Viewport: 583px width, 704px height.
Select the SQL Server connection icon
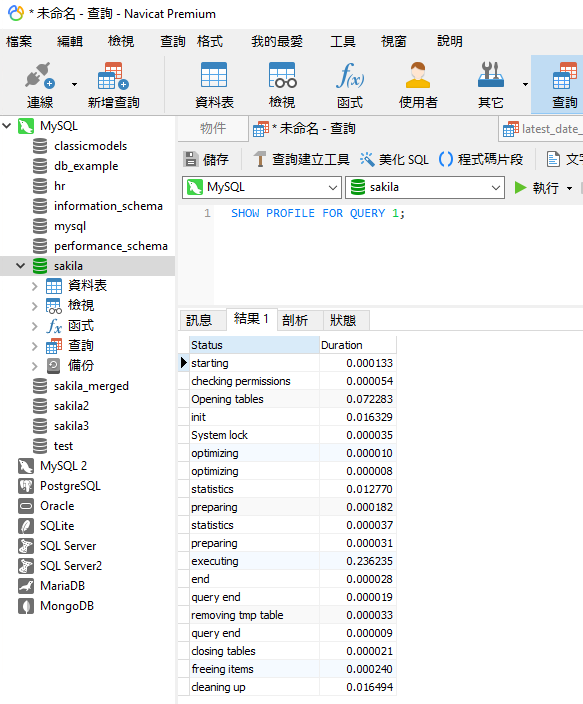click(x=26, y=546)
